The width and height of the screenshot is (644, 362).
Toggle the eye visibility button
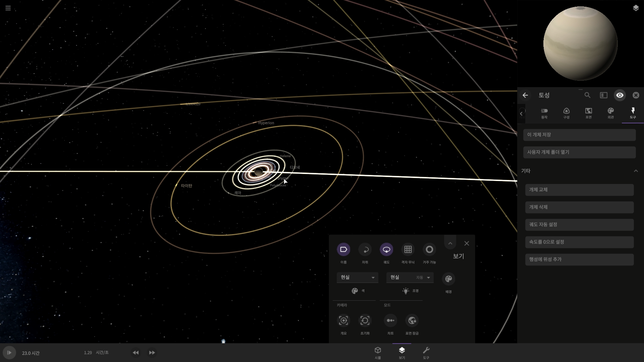620,95
